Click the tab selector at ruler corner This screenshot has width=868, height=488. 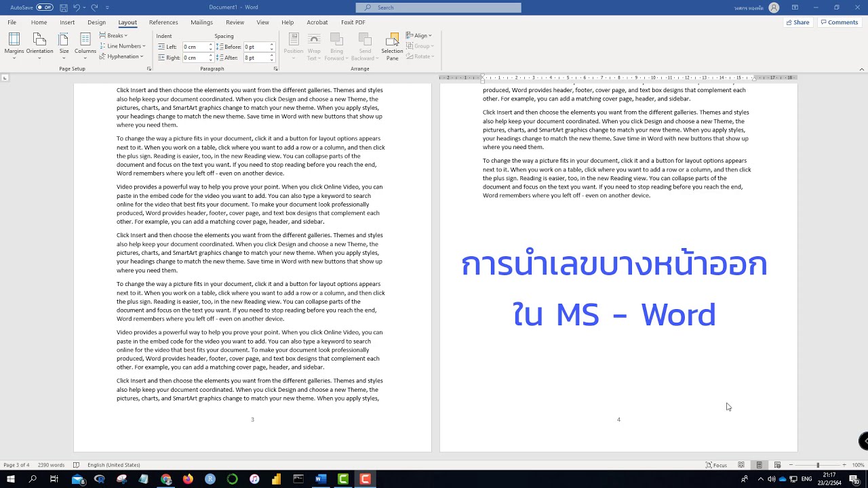[x=5, y=78]
